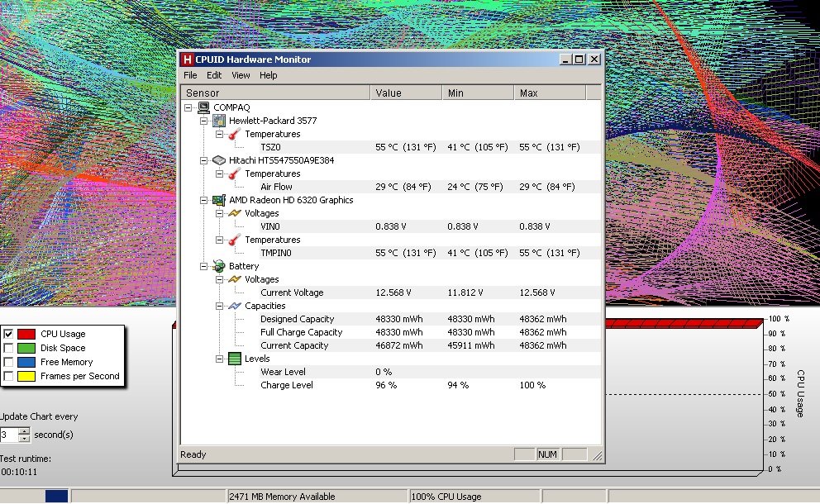Screen dimensions: 820x504
Task: Open the View menu
Action: point(241,75)
